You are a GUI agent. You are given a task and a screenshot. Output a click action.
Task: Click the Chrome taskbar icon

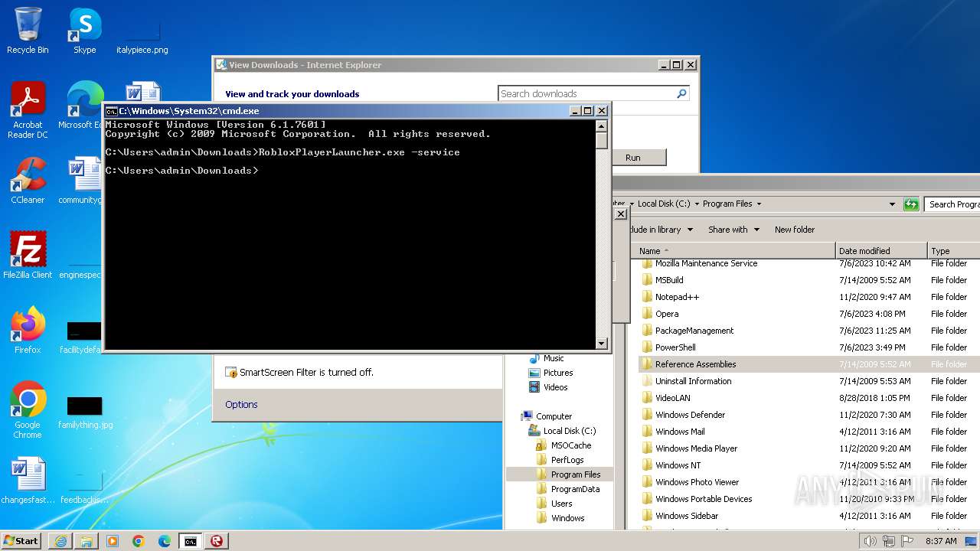pos(139,541)
